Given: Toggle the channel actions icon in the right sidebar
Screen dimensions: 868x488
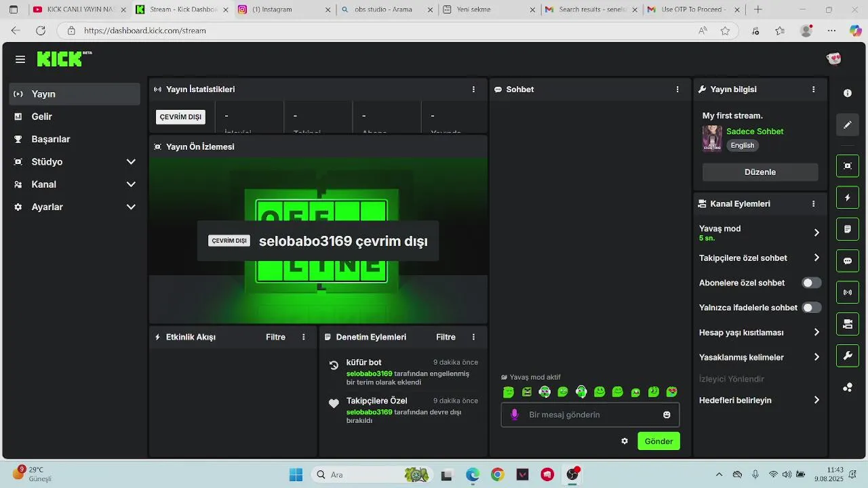Looking at the screenshot, I should tap(848, 324).
